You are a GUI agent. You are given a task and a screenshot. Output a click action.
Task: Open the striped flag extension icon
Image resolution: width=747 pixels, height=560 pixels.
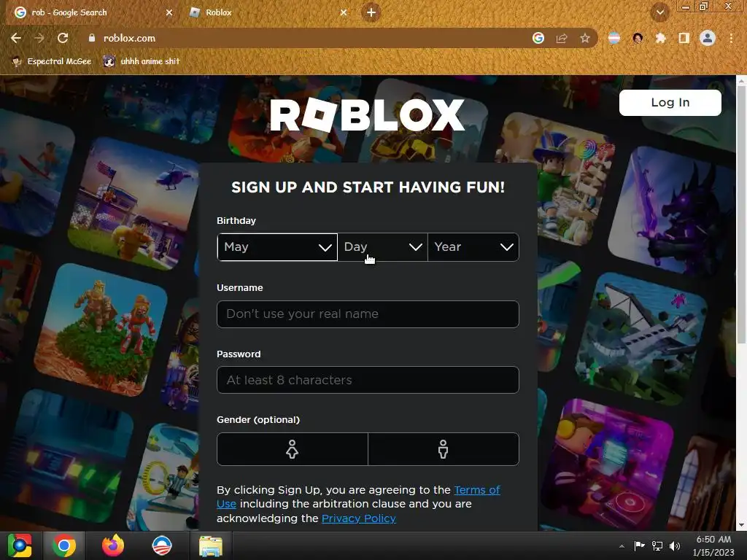pyautogui.click(x=614, y=38)
